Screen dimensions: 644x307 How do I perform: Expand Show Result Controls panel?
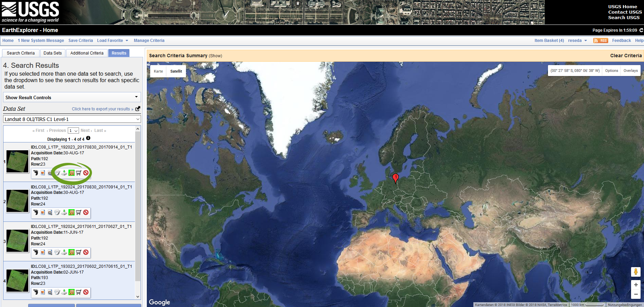(72, 97)
